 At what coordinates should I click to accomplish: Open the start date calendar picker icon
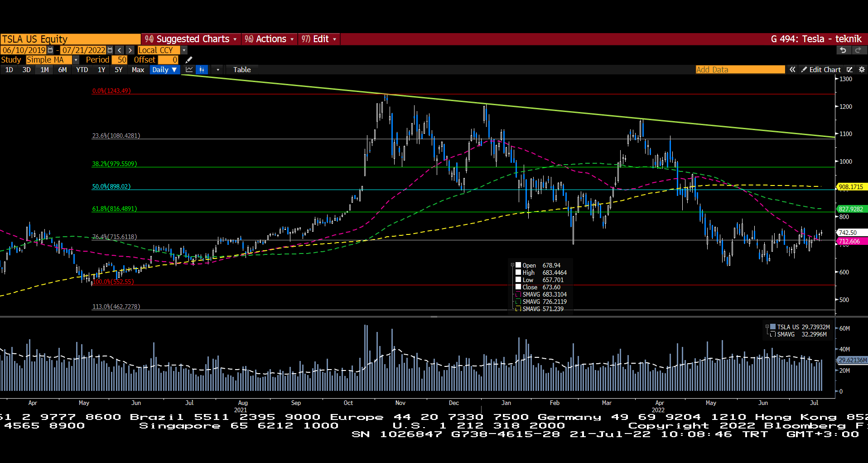point(50,50)
